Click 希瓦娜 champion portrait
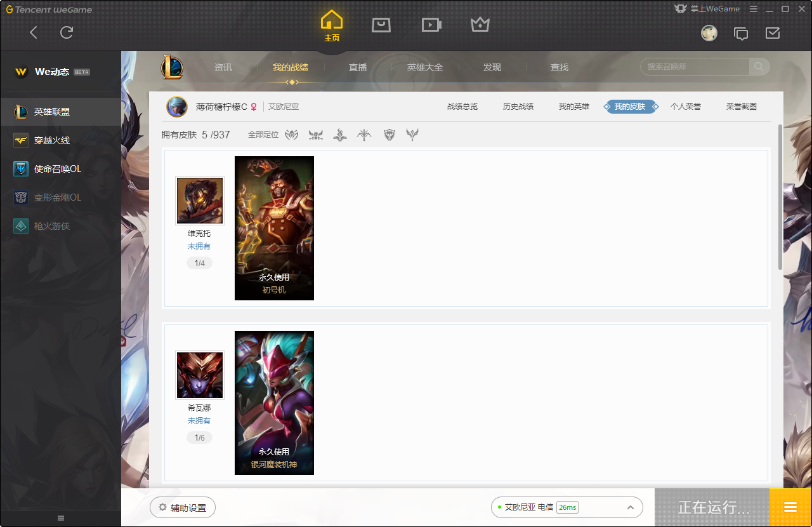Image resolution: width=812 pixels, height=527 pixels. (200, 375)
